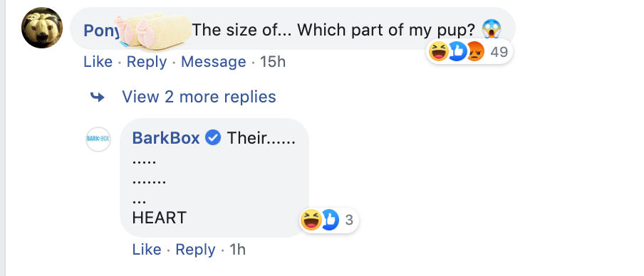The image size is (644, 276).
Task: Open the 1h timestamp on BarkBox reply
Action: [x=237, y=250]
